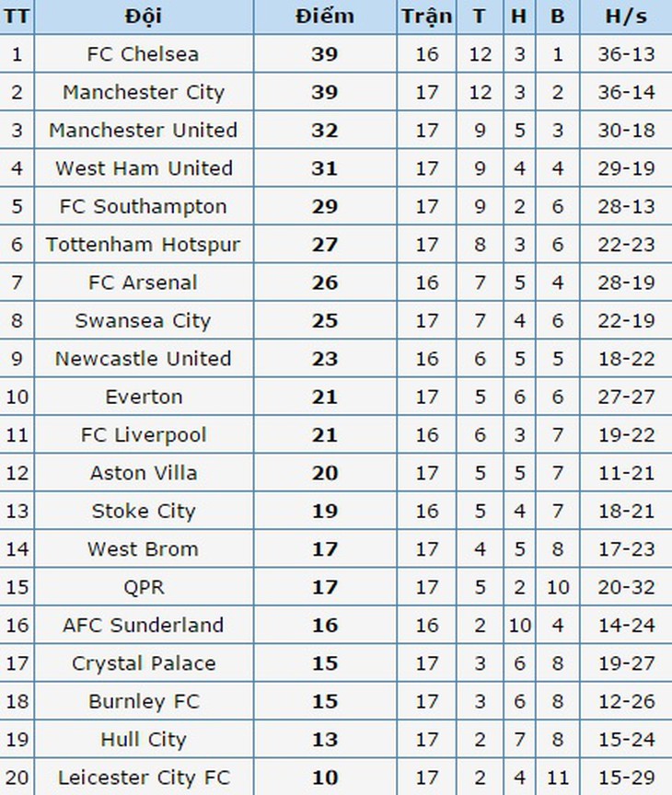Viewport: 672px width, 795px height.
Task: Click the Đội column header
Action: 144,17
